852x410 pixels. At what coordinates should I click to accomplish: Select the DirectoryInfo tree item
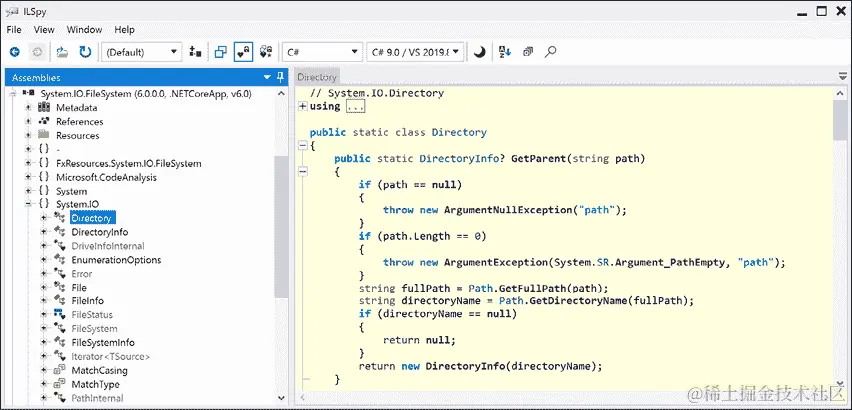pyautogui.click(x=100, y=232)
